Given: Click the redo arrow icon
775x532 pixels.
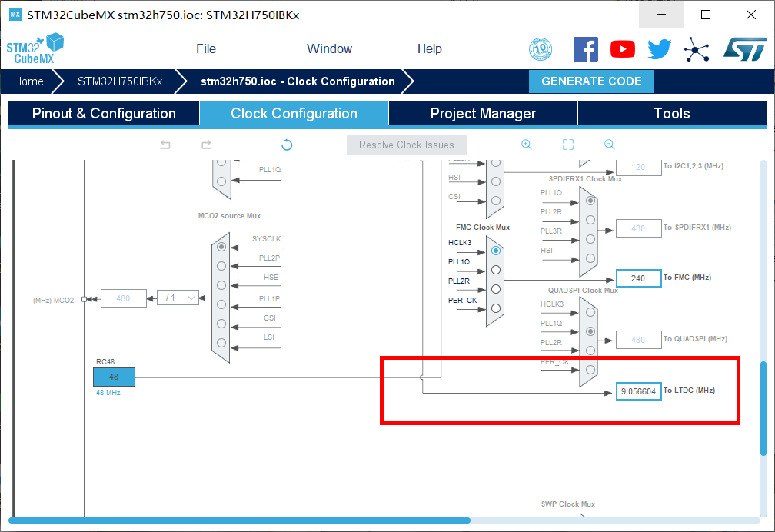Looking at the screenshot, I should (x=206, y=145).
